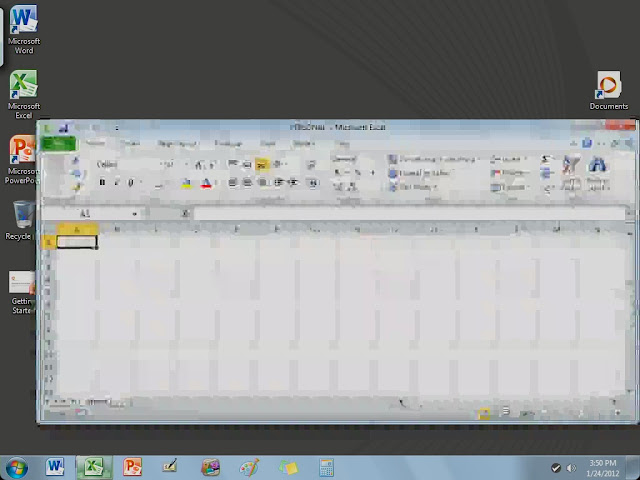Viewport: 640px width, 480px height.
Task: Open Cell Styles gallery
Action: 413,187
